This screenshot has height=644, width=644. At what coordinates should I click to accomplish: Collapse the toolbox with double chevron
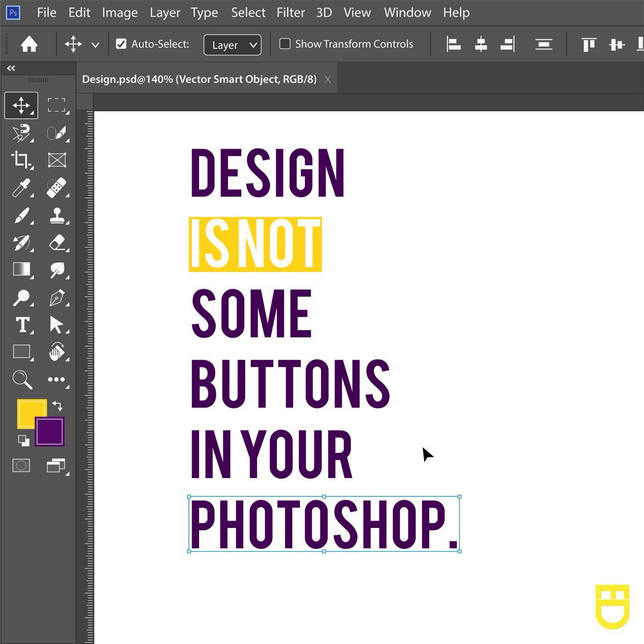coord(11,68)
